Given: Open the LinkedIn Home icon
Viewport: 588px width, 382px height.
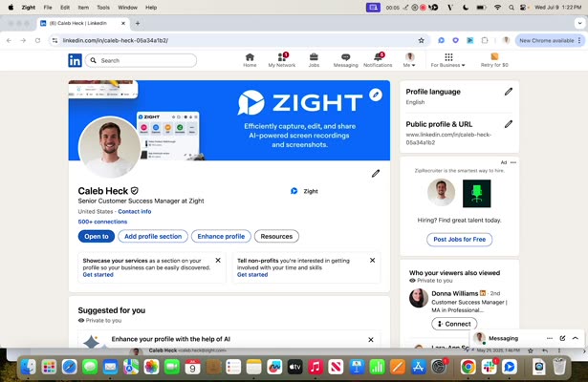Looking at the screenshot, I should click(x=250, y=60).
